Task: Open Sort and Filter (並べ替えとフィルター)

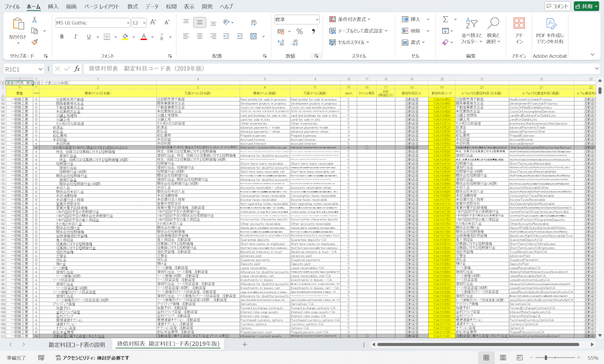Action: [471, 31]
